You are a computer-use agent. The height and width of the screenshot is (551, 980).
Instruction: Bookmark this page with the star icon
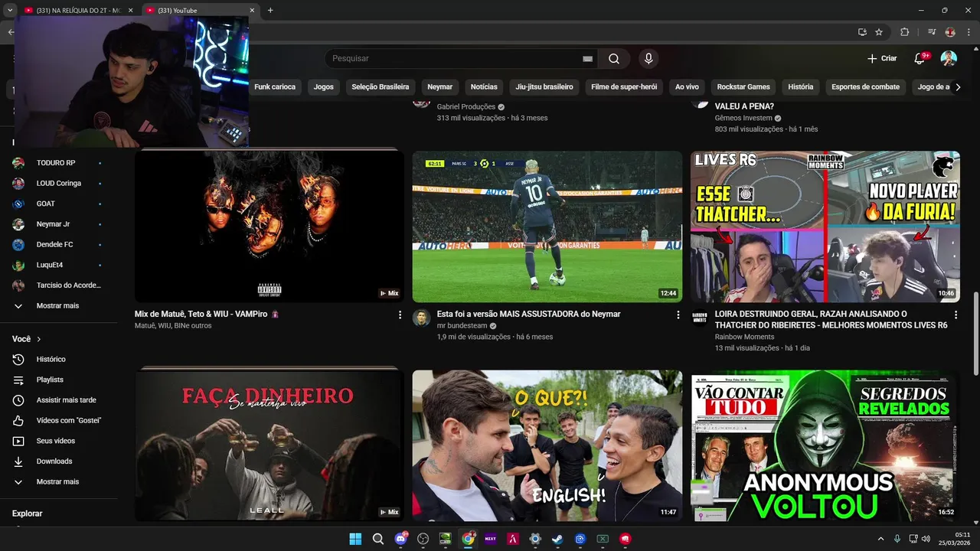point(879,32)
